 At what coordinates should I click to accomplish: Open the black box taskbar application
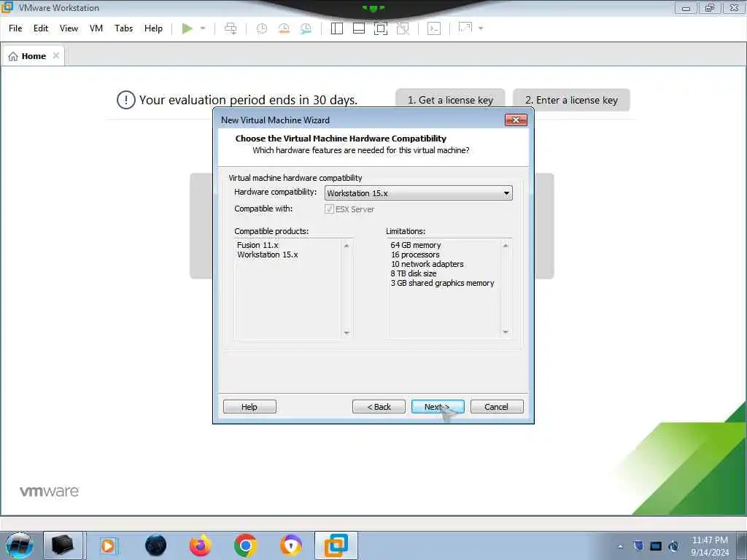pos(63,545)
